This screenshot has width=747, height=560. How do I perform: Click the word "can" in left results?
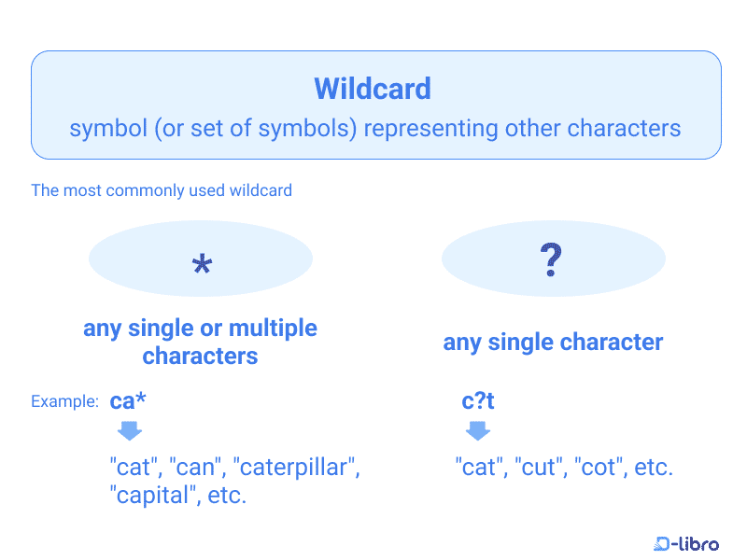194,468
